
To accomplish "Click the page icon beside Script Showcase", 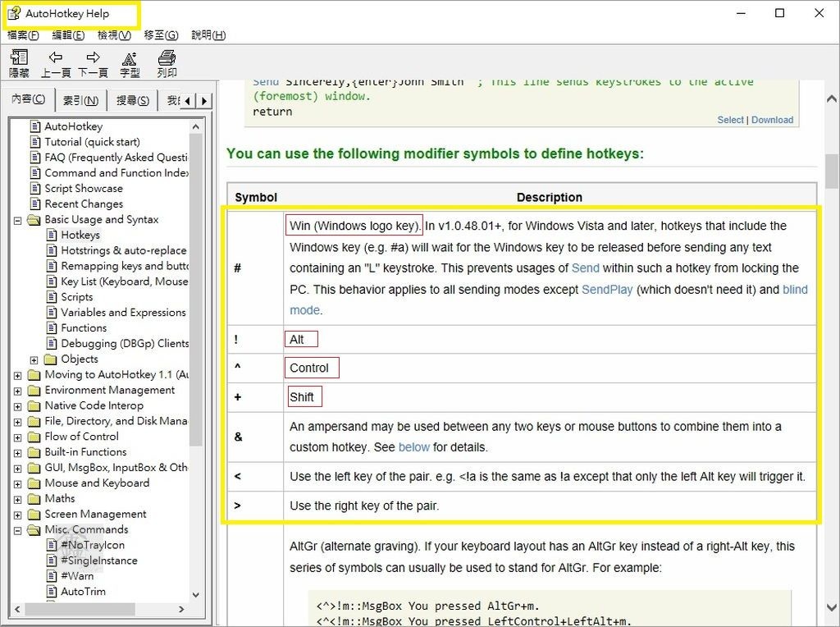I will click(x=35, y=189).
